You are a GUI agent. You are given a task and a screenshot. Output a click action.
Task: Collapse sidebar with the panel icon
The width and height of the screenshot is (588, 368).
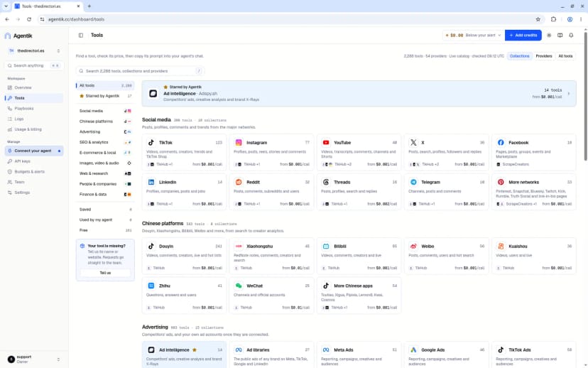coord(81,36)
